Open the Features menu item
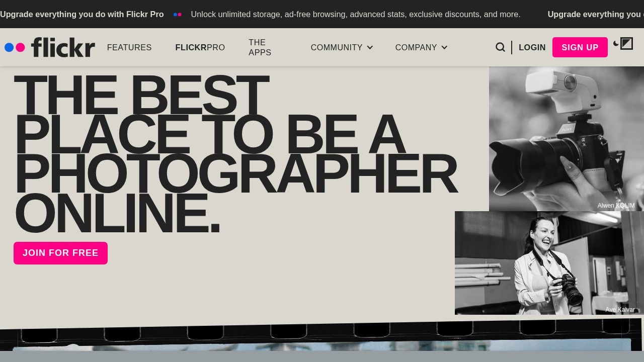644x362 pixels. (129, 47)
